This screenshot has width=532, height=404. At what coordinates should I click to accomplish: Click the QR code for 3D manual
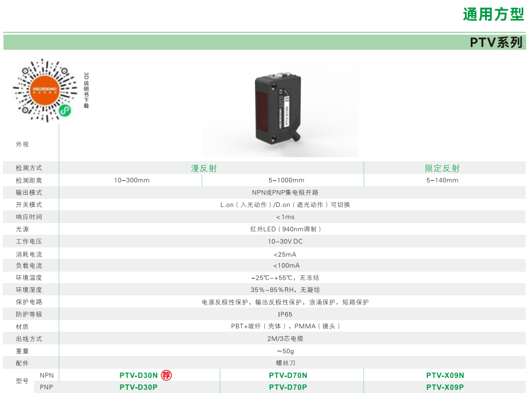(x=45, y=90)
